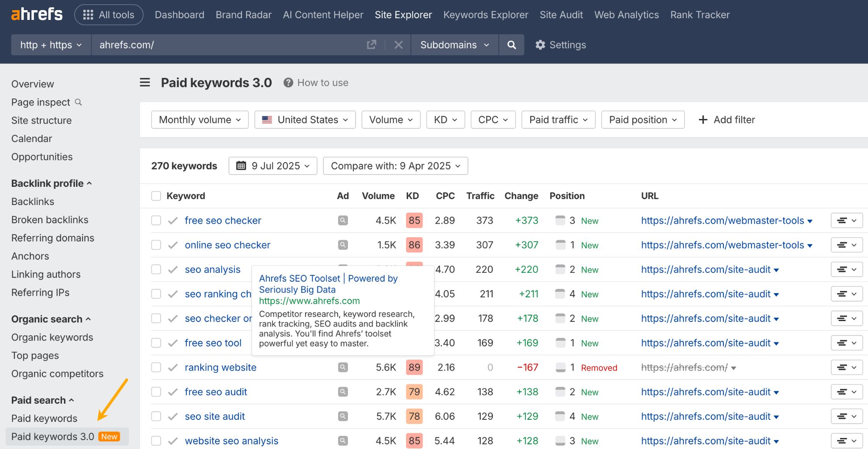The width and height of the screenshot is (868, 449).
Task: Run the search with the magnifier icon
Action: [x=512, y=44]
